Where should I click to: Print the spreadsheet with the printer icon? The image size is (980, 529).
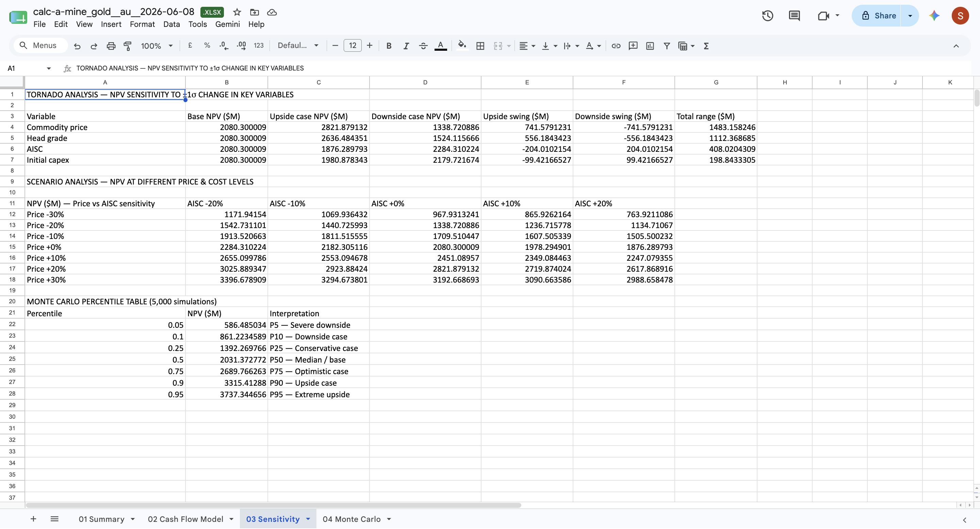point(111,46)
